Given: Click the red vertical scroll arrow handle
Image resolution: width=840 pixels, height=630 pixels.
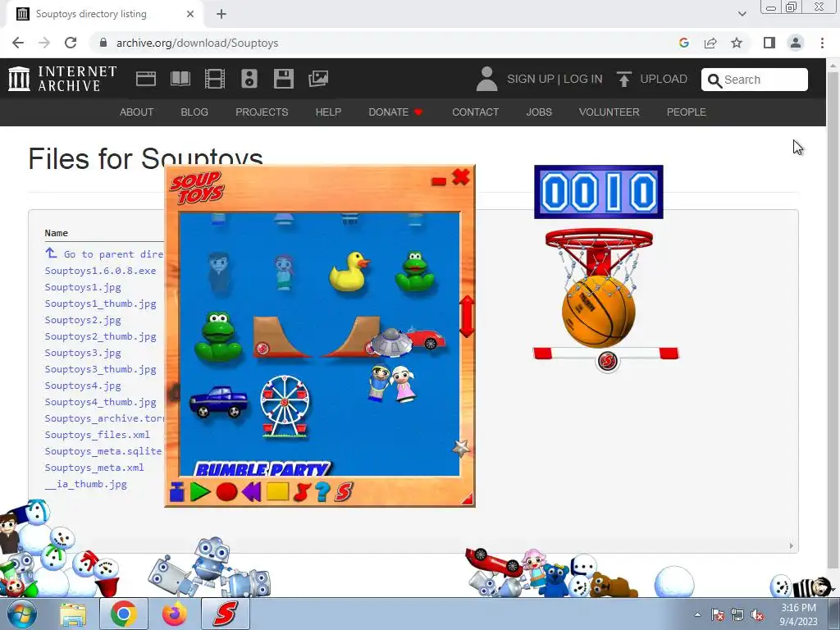Looking at the screenshot, I should click(467, 317).
